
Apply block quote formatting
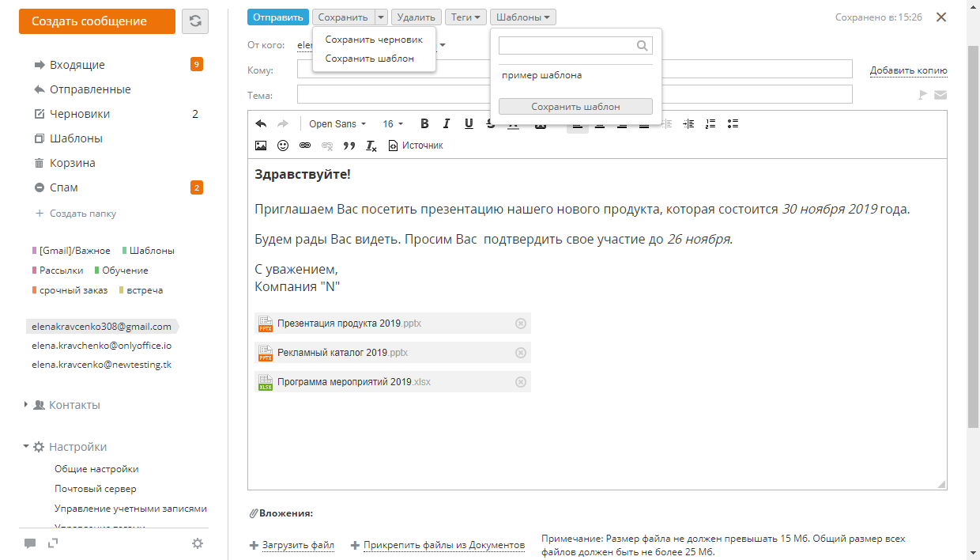pos(349,146)
